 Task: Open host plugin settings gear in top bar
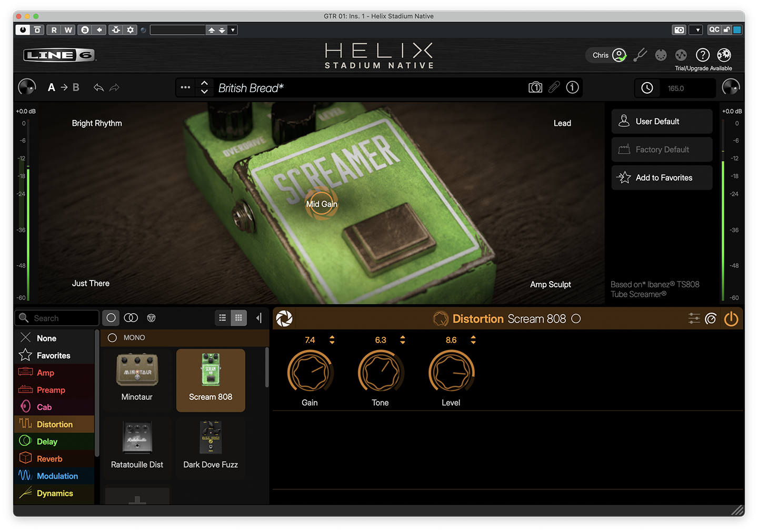click(130, 30)
